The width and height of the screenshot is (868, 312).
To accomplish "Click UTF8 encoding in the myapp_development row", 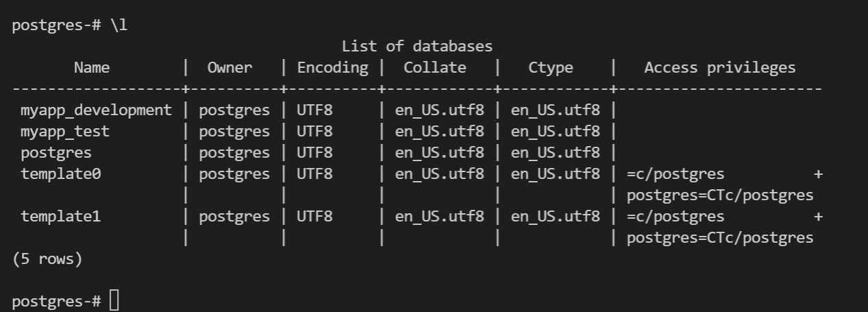I will coord(314,110).
